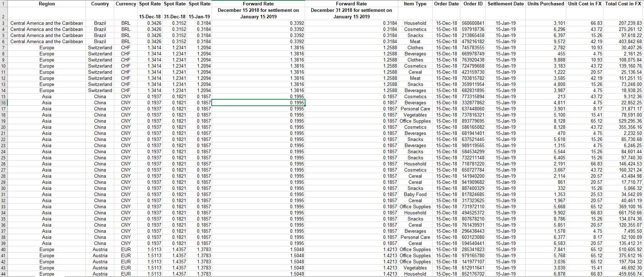Click the EUR currency cell in row 44
The height and width of the screenshot is (277, 644).
point(126,274)
